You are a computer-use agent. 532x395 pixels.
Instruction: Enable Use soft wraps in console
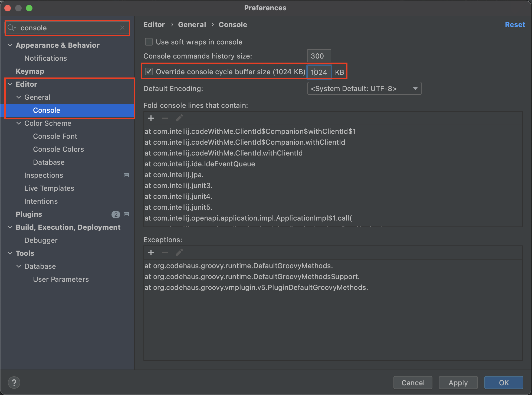point(149,42)
